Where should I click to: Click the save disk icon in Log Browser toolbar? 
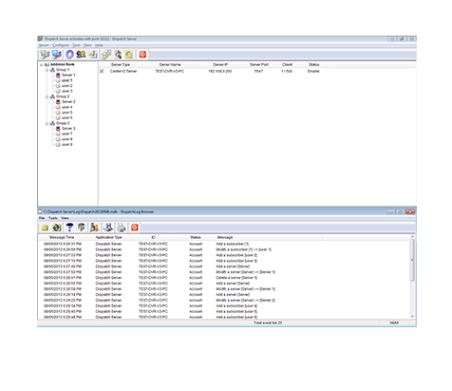point(108,227)
